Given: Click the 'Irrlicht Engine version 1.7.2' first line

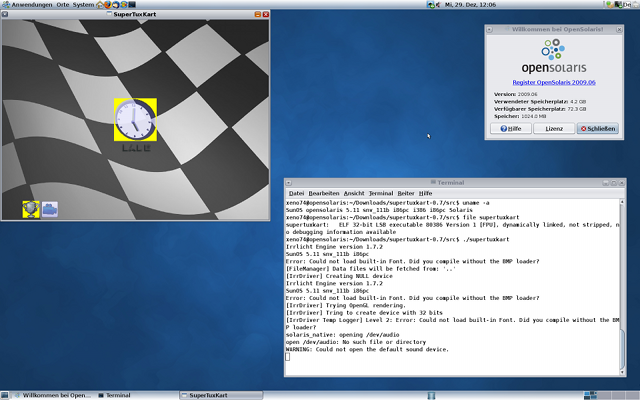Looking at the screenshot, I should [334, 247].
